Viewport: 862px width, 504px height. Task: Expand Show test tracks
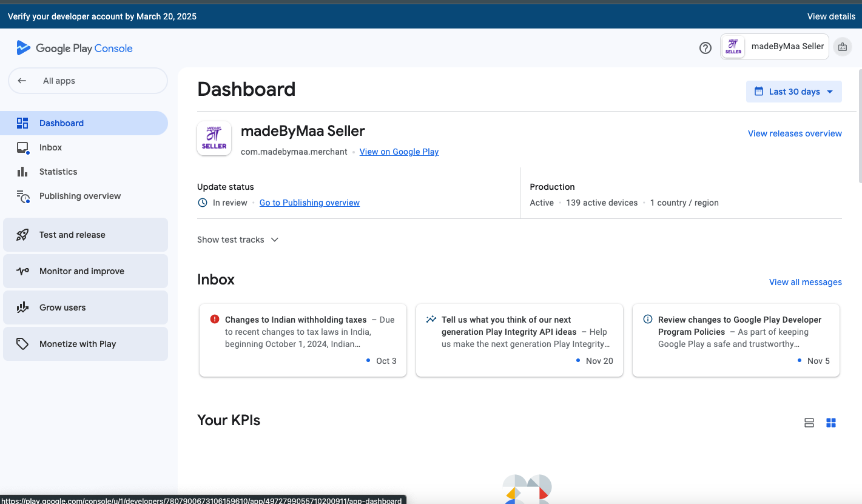click(238, 240)
